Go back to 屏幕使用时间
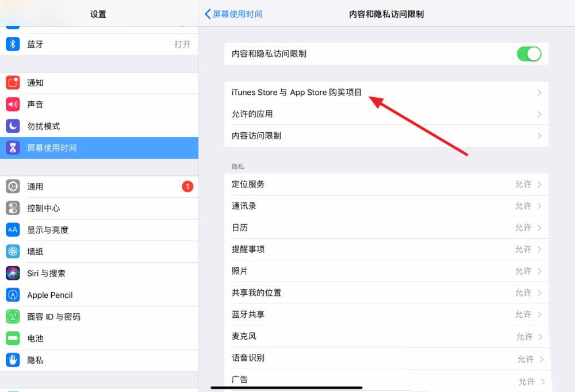This screenshot has height=392, width=575. [233, 14]
